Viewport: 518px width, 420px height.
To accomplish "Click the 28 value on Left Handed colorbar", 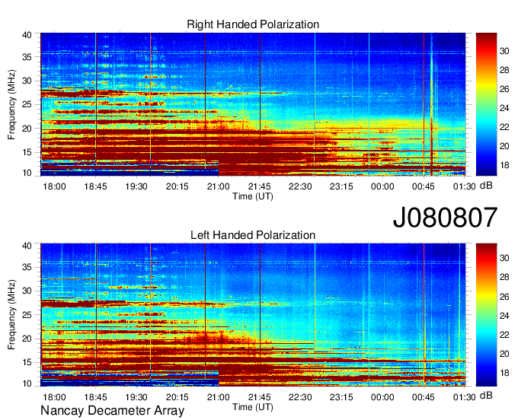I will click(x=504, y=277).
